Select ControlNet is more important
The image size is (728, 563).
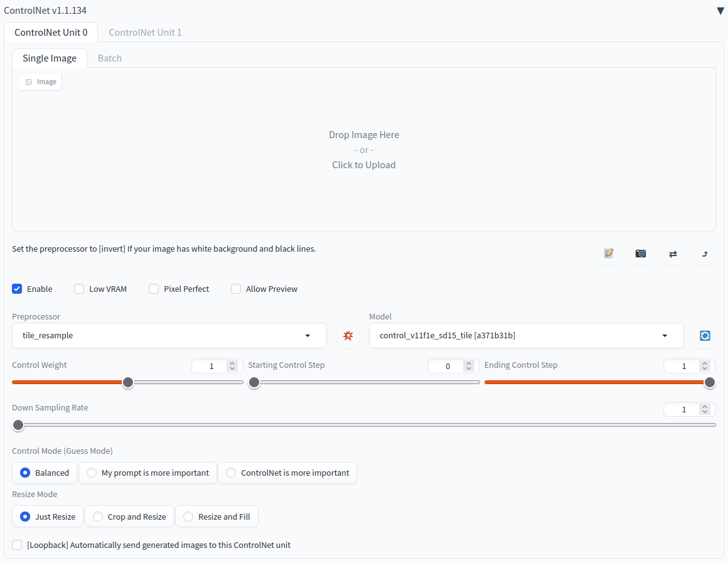(x=287, y=473)
